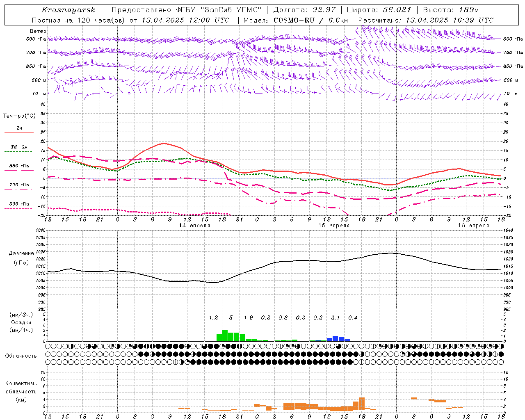This screenshot has height=420, width=525.
Task: Click the 0.3 precipitation total
Action: [283, 318]
